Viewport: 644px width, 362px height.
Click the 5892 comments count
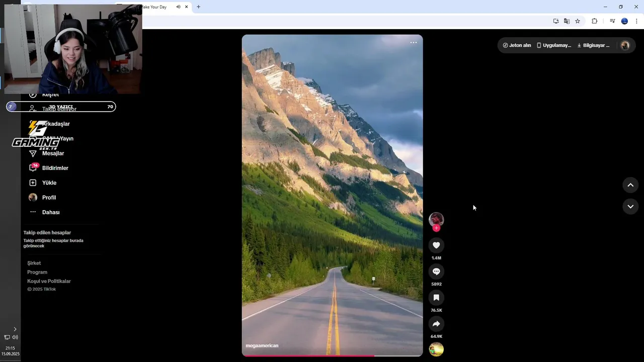(436, 284)
